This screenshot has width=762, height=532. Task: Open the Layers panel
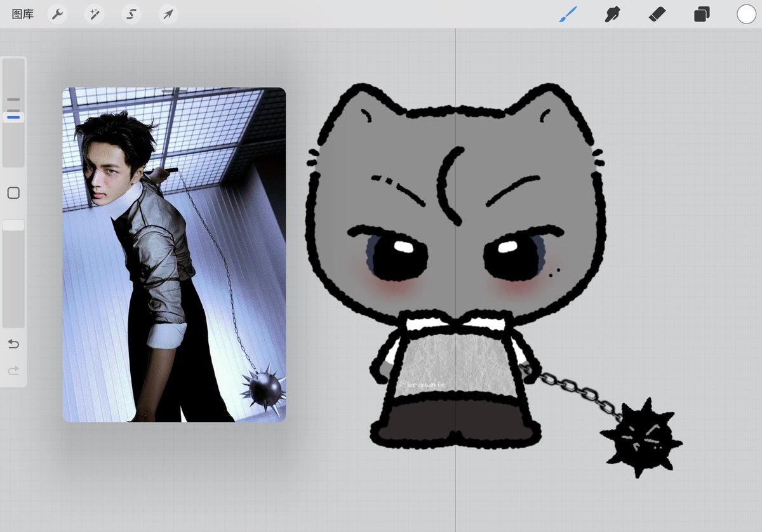[x=702, y=14]
